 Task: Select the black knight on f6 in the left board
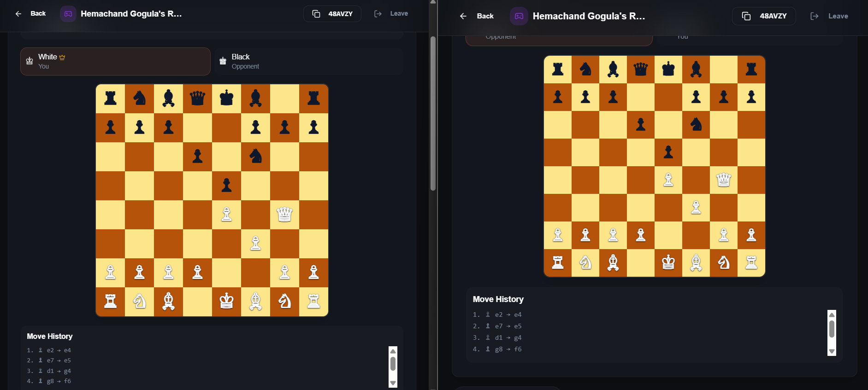255,156
